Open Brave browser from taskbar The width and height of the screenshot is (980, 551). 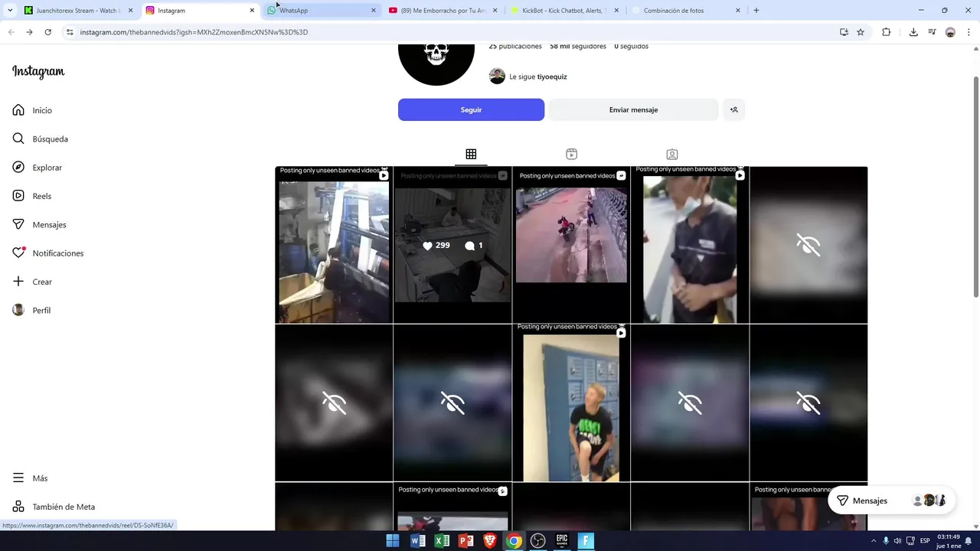point(490,541)
